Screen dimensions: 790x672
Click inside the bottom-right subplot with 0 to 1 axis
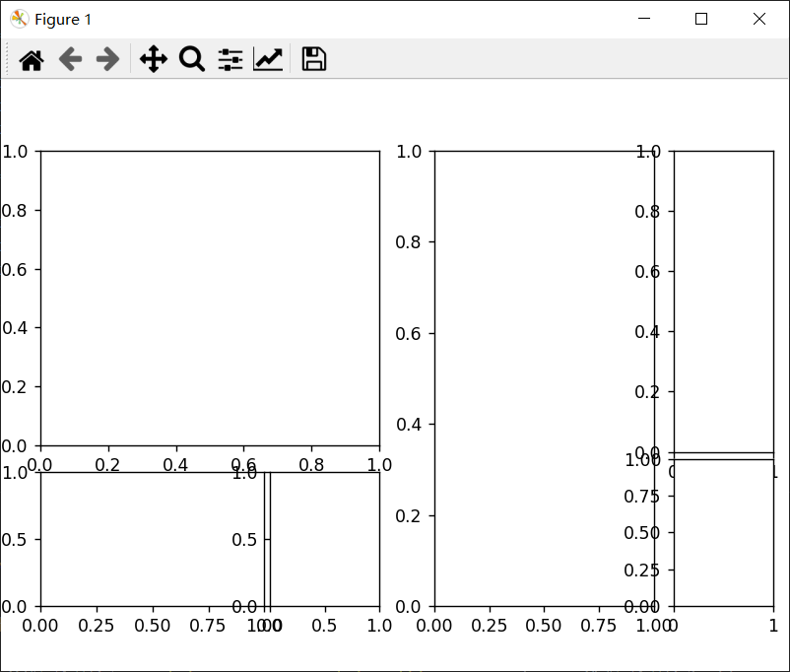724,533
